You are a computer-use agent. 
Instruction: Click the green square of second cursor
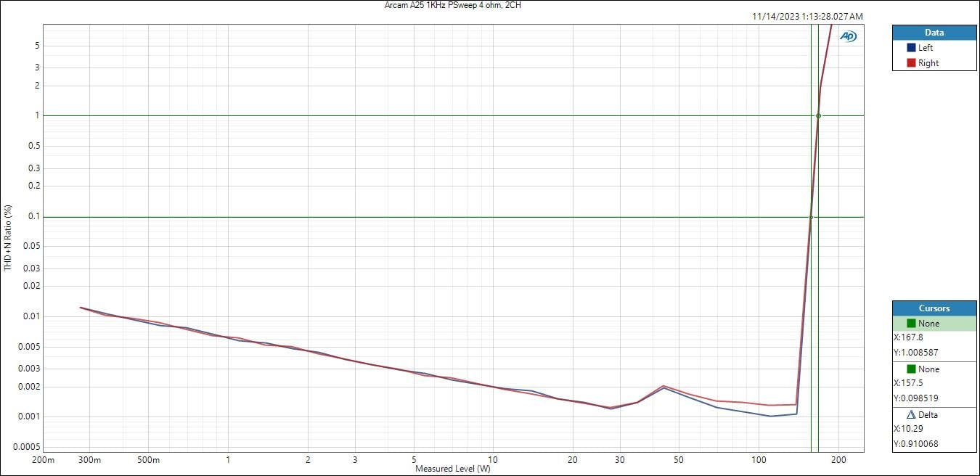(x=911, y=369)
